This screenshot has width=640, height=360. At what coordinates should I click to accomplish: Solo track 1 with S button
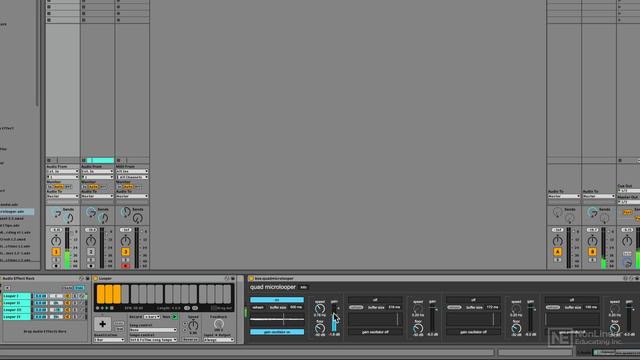(x=56, y=260)
